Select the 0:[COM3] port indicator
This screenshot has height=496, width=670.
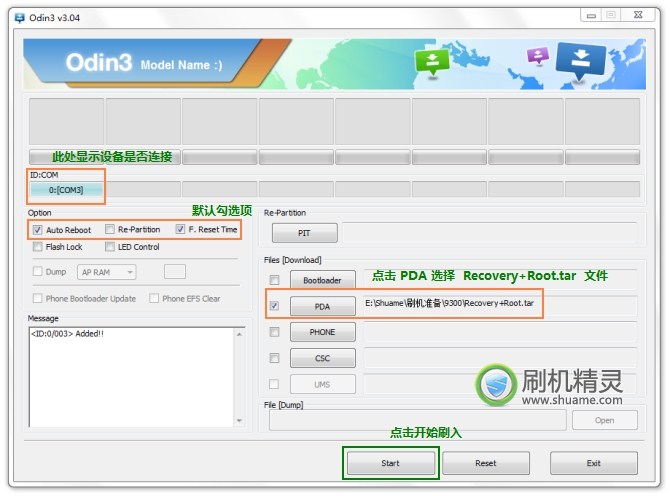coord(66,190)
